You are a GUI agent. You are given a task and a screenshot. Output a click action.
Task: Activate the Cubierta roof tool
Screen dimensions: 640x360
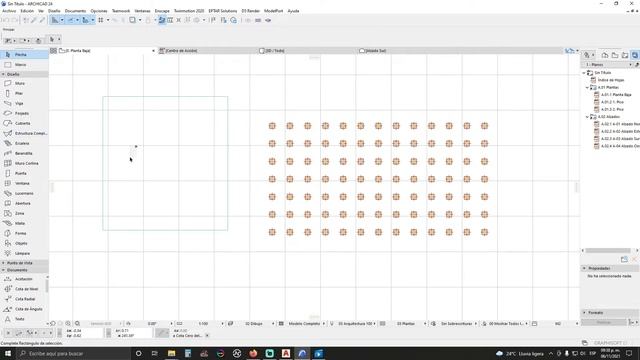24,123
